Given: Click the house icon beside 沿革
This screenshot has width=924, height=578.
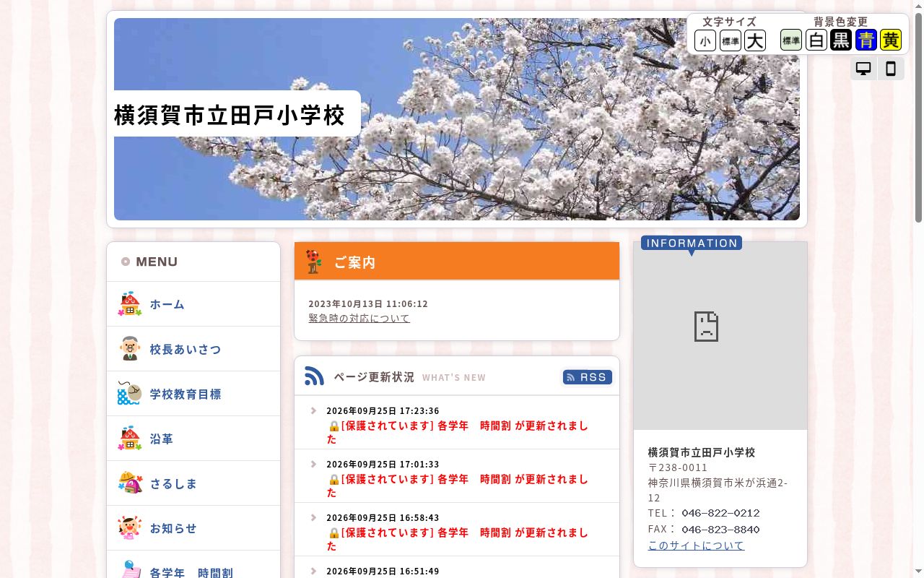Looking at the screenshot, I should coord(130,439).
